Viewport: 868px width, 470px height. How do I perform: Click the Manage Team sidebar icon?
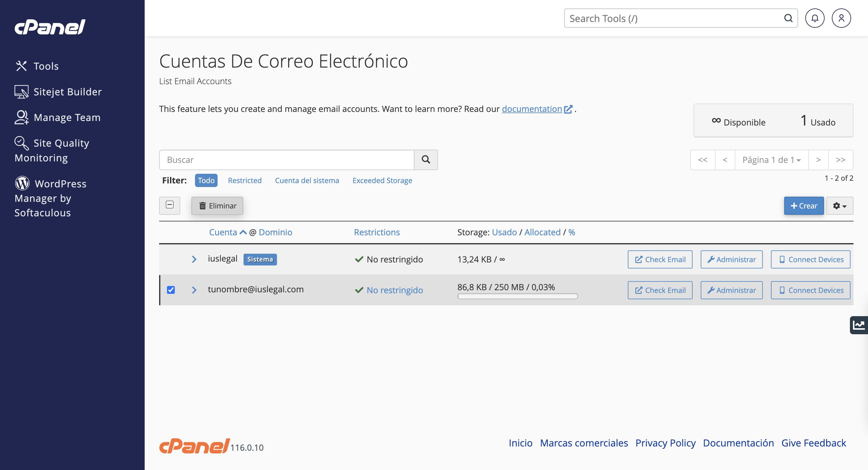pyautogui.click(x=21, y=117)
